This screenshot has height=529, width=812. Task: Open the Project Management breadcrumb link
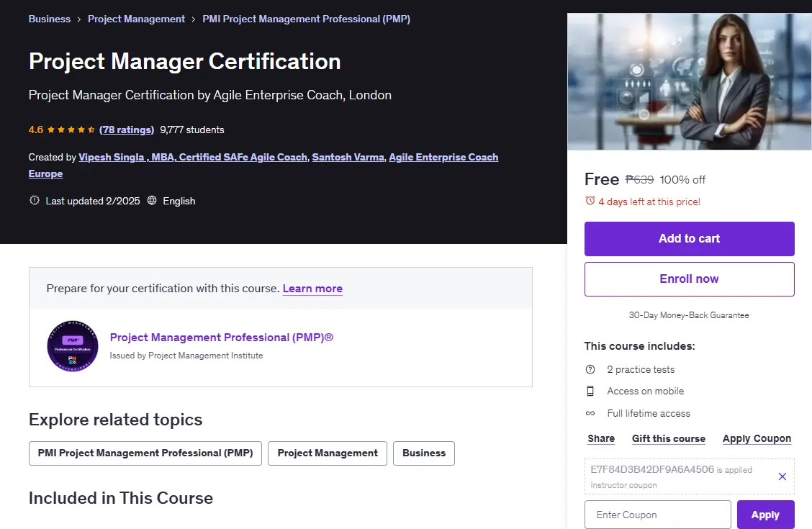point(136,19)
